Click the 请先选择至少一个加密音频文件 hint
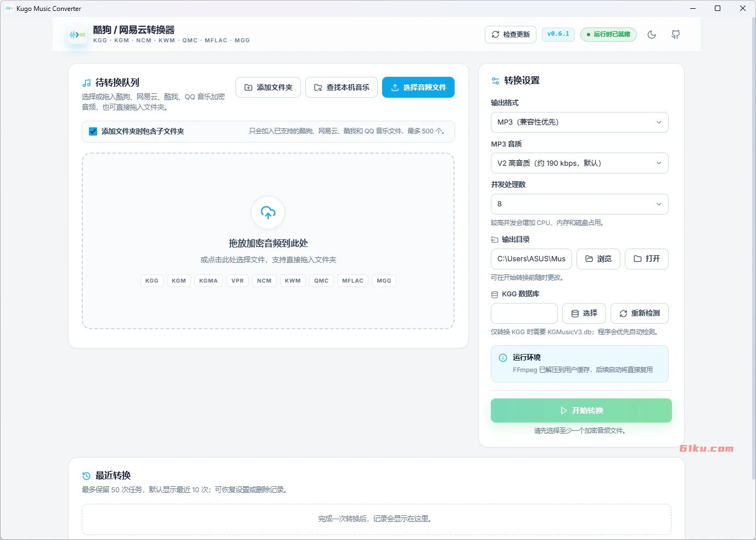 (580, 431)
